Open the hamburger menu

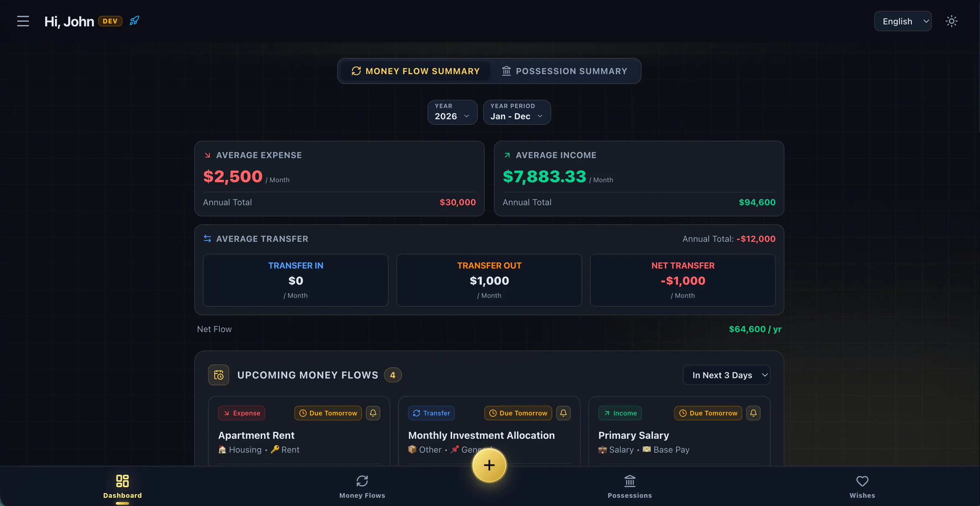click(23, 21)
